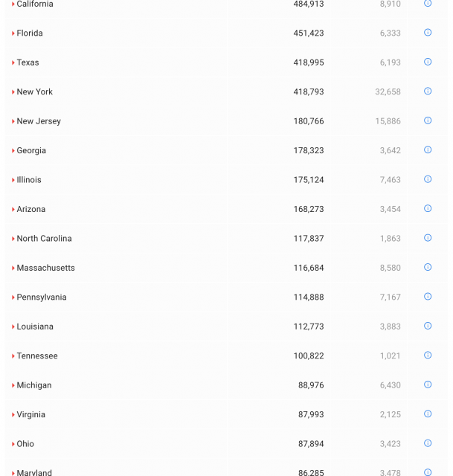Click the Georgia row info icon

pos(428,149)
